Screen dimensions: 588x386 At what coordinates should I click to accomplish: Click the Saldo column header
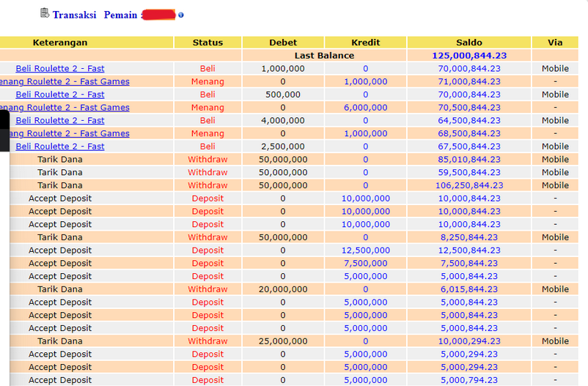469,42
